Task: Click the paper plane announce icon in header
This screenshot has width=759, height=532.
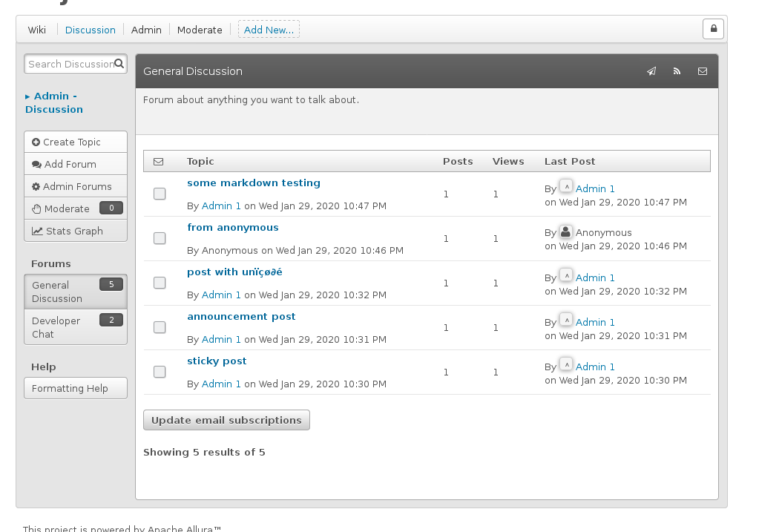Action: 651,71
